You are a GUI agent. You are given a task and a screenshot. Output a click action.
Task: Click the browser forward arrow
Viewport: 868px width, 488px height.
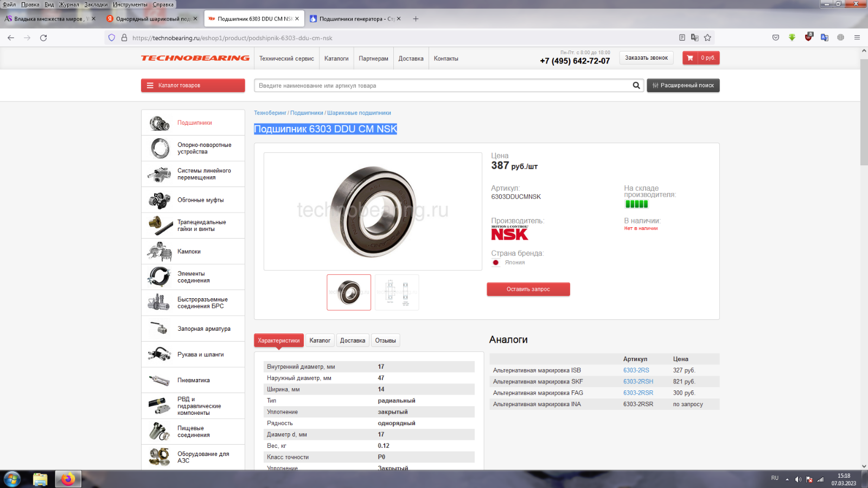[x=27, y=38]
